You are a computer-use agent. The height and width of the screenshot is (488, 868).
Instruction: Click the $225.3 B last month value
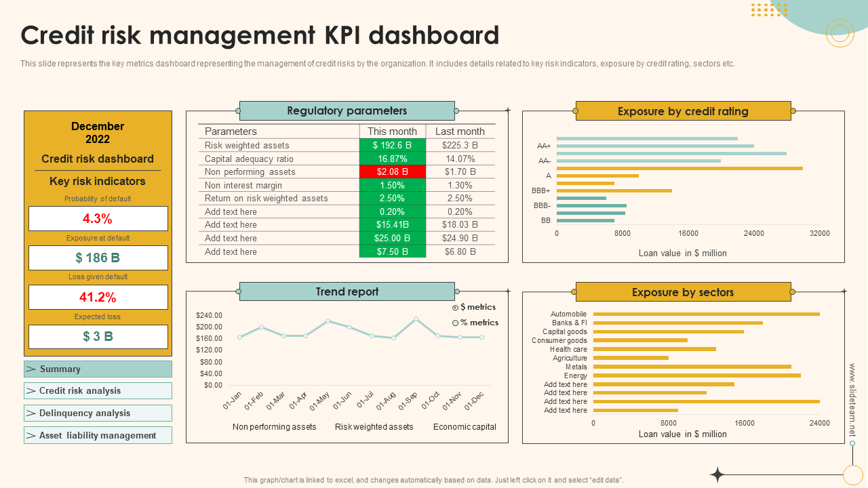[x=460, y=145]
